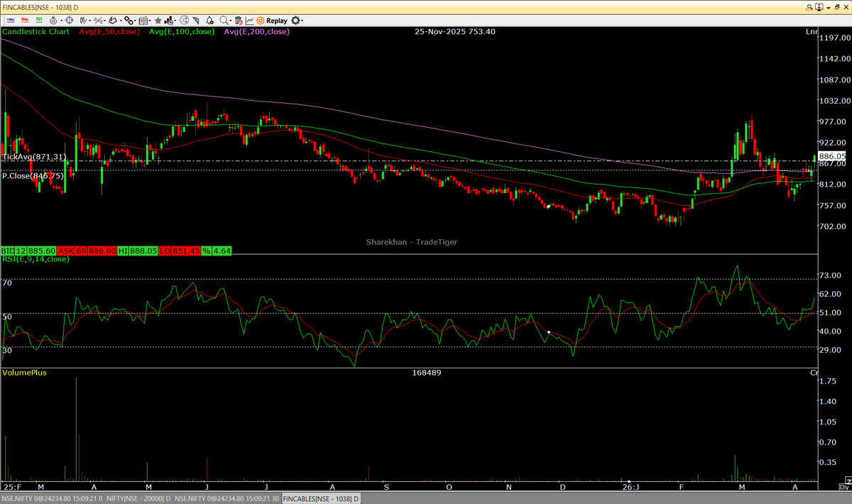Open the zoom magnifier dropdown arrow
Image resolution: width=852 pixels, height=504 pixels.
tap(231, 21)
